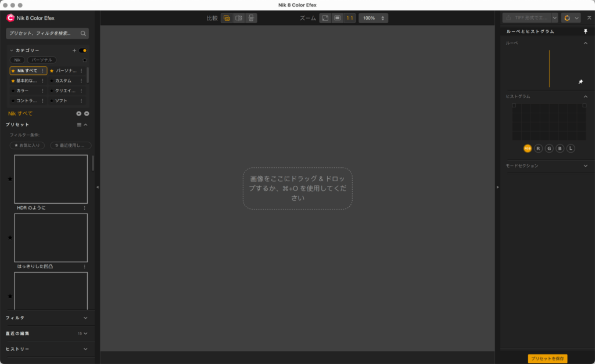Open options menu for ソフト category
Screen dimensions: 595x364
[x=81, y=100]
